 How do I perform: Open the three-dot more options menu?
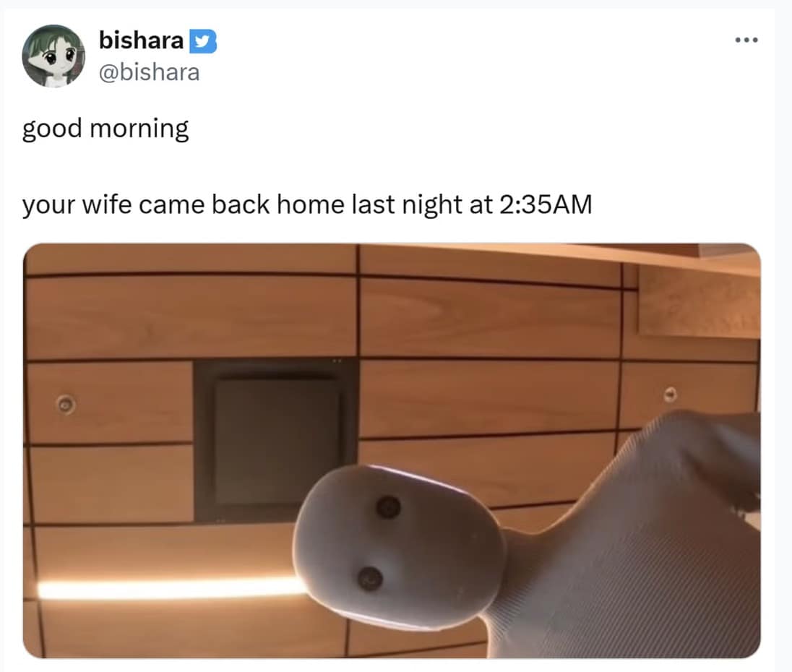coord(746,40)
